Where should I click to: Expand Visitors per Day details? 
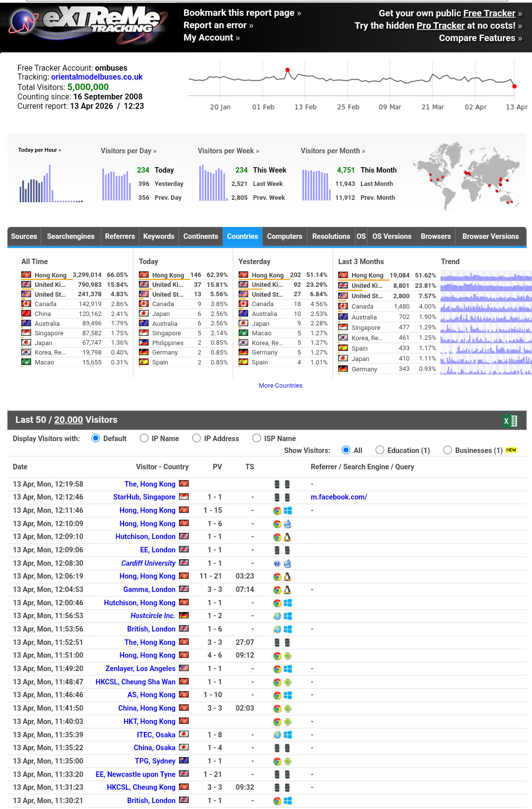(x=129, y=151)
